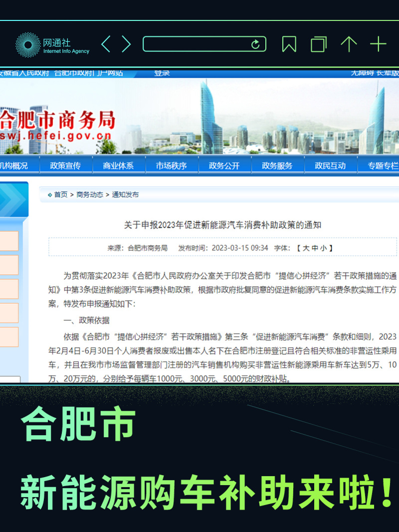Screen dimensions: 399x532
Task: Click the 登录 link at top
Action: 162,73
